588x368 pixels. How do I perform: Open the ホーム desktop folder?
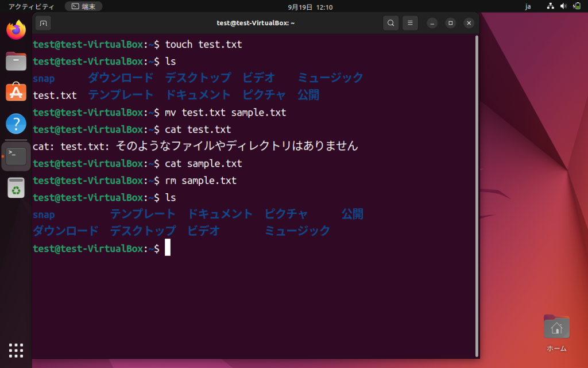[556, 333]
